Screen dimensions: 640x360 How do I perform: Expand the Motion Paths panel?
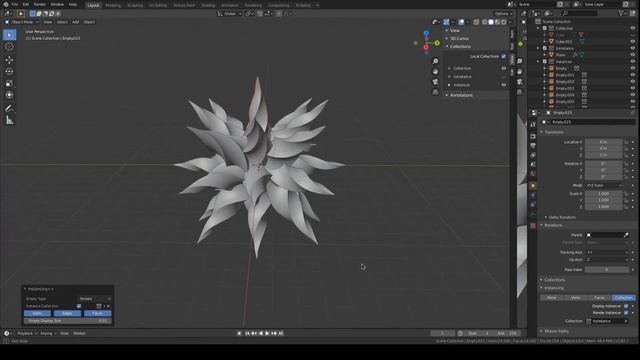(x=556, y=331)
